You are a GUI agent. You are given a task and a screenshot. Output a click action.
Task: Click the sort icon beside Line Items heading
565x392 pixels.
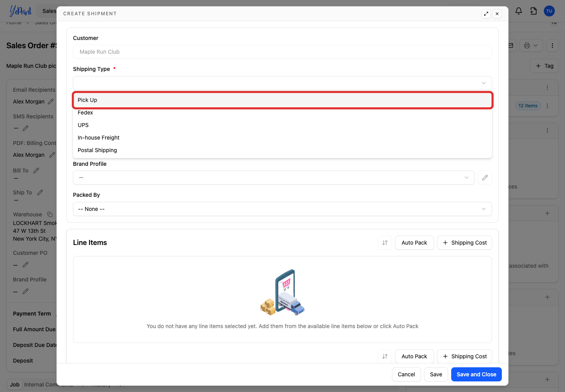[x=385, y=243]
